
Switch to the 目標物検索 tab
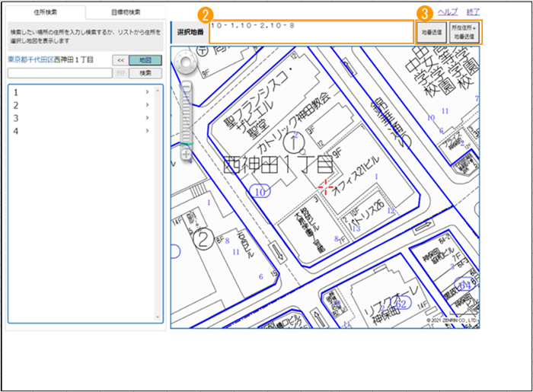pyautogui.click(x=124, y=13)
